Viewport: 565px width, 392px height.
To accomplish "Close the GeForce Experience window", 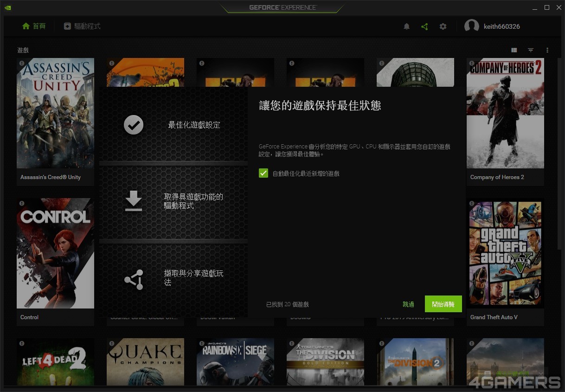I will click(x=558, y=7).
